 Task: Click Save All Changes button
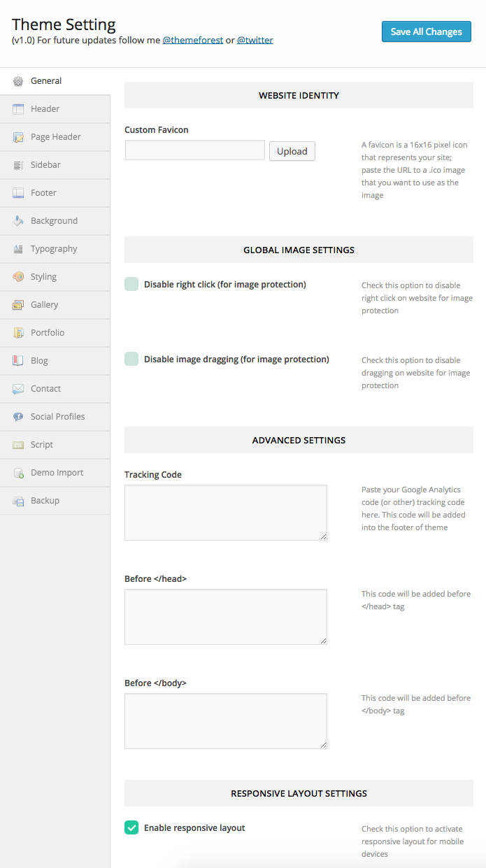pos(426,31)
